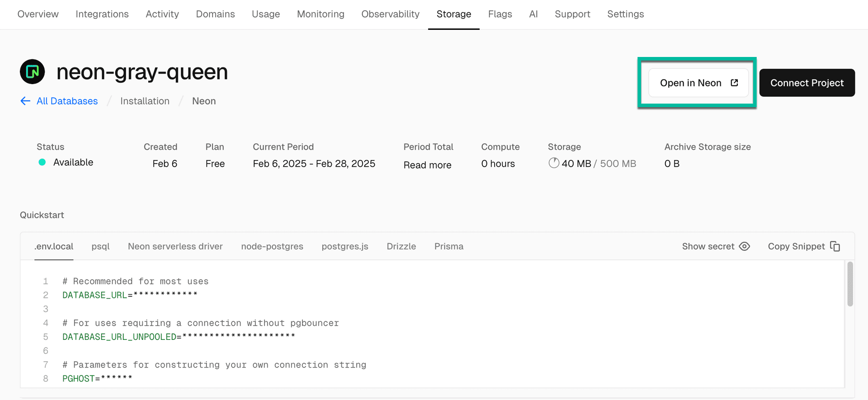Toggle Show secret eye icon
The height and width of the screenshot is (400, 868).
pos(744,246)
